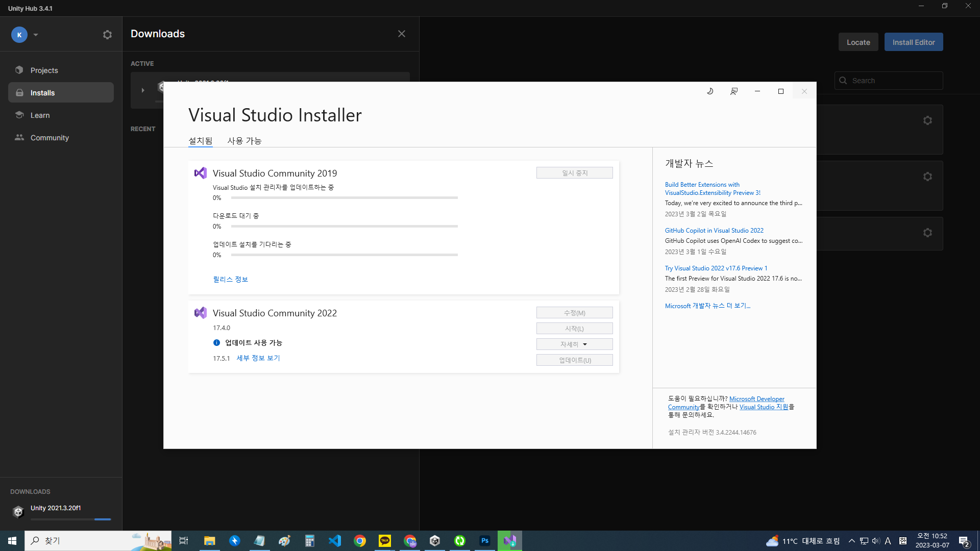Viewport: 980px width, 551px height.
Task: Open volume control in system tray
Action: [876, 541]
